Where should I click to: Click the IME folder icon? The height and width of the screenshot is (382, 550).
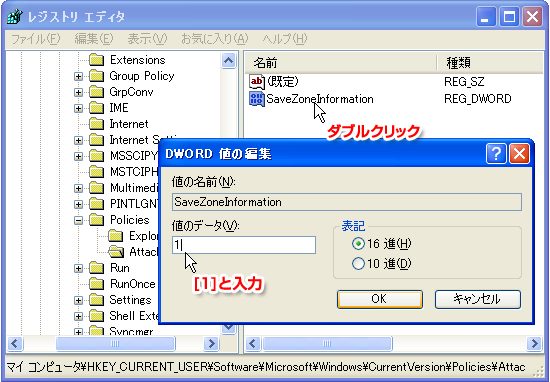point(96,108)
